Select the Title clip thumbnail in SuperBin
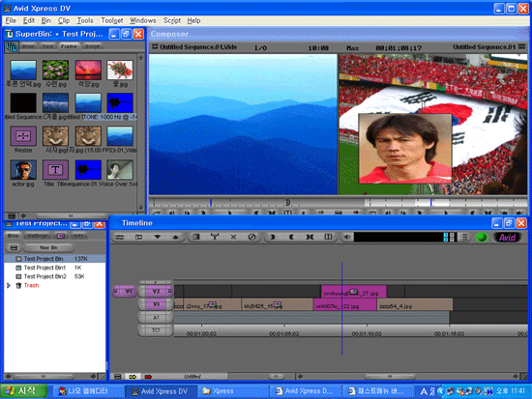Screen dimensions: 532x399 tap(55, 170)
